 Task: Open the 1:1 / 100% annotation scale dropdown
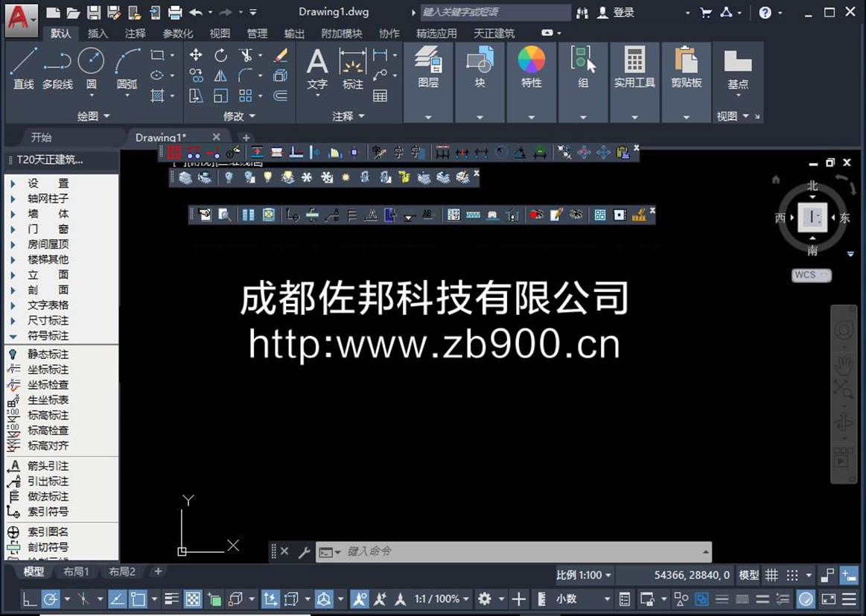click(442, 599)
